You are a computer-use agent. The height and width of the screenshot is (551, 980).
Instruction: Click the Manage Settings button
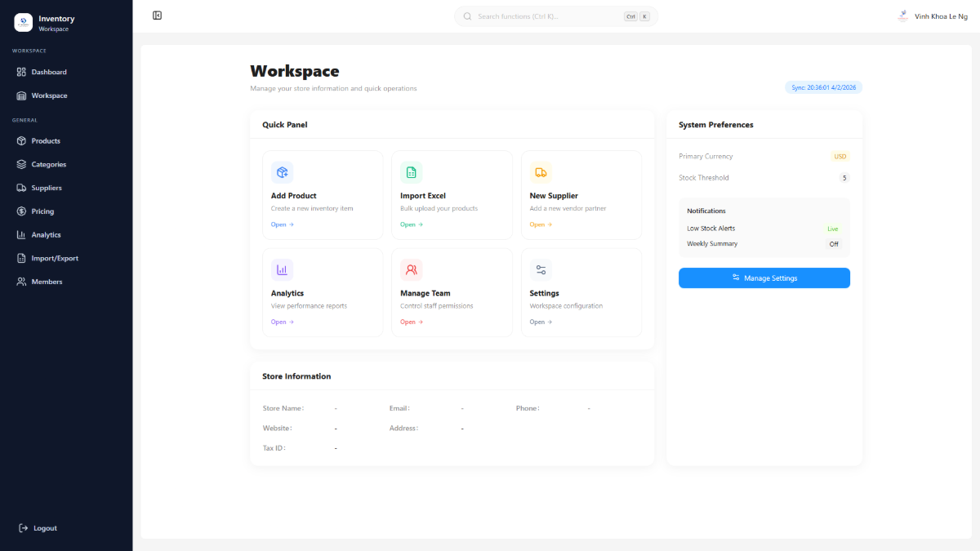click(764, 278)
